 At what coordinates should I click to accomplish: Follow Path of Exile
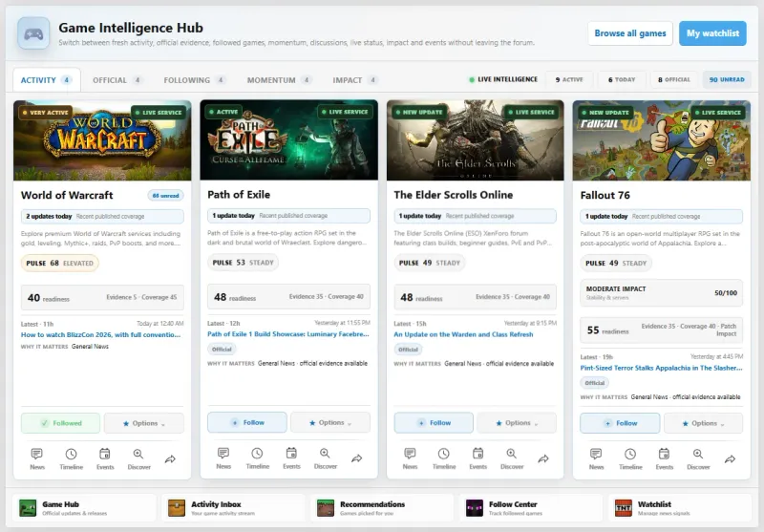point(247,422)
